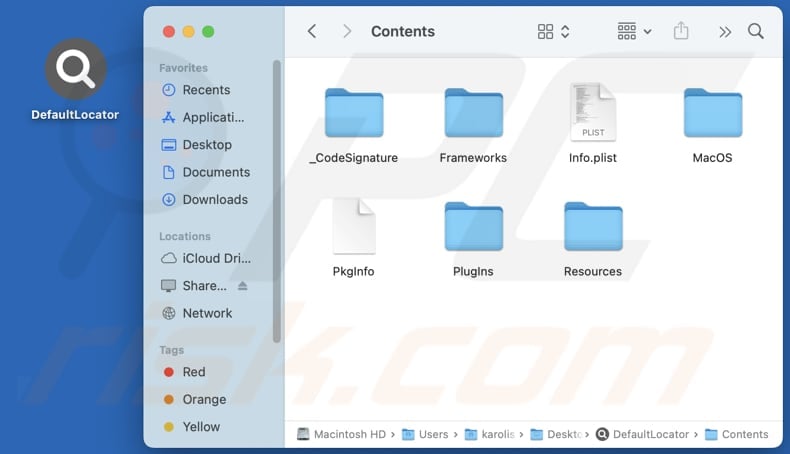The width and height of the screenshot is (790, 454).
Task: Select the PlugIns folder
Action: click(x=473, y=227)
